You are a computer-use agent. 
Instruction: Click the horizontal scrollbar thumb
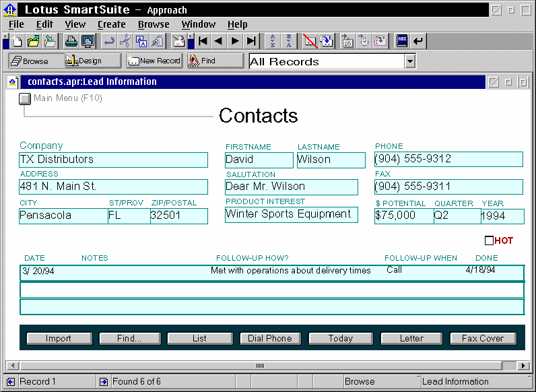point(261,366)
